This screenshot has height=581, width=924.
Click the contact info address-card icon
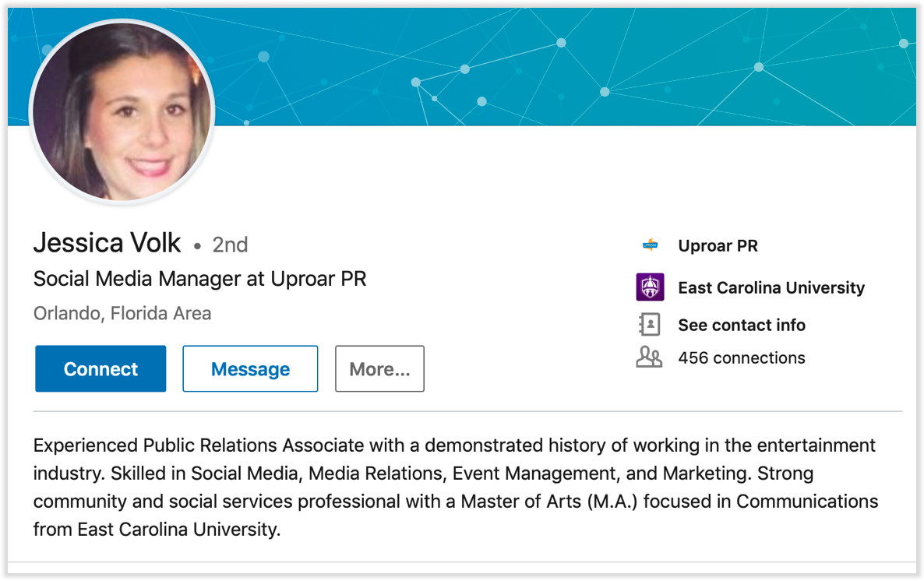[650, 325]
